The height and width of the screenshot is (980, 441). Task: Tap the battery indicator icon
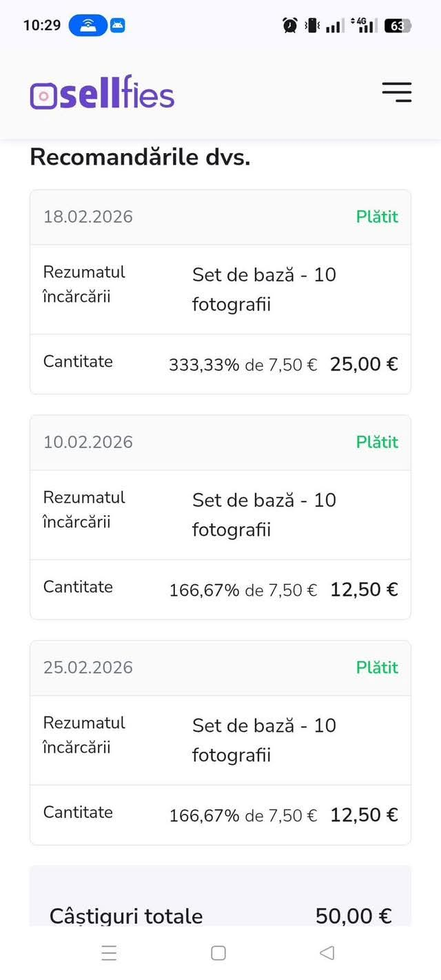pos(398,26)
